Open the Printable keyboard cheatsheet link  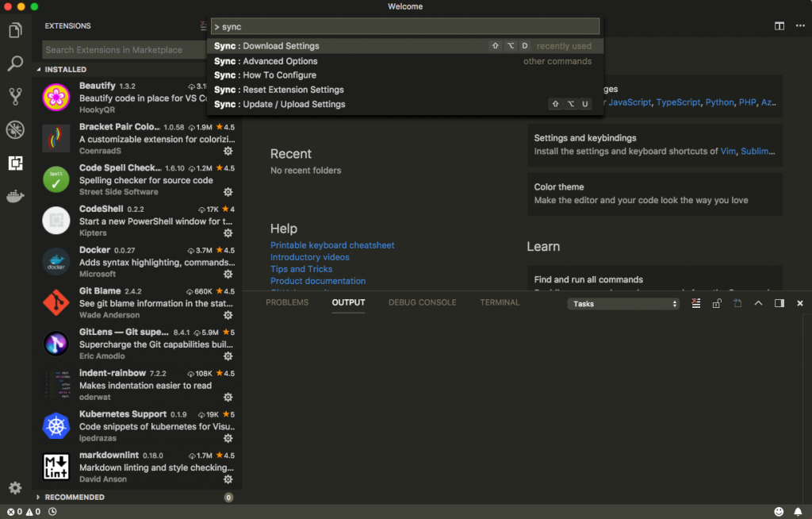point(332,245)
